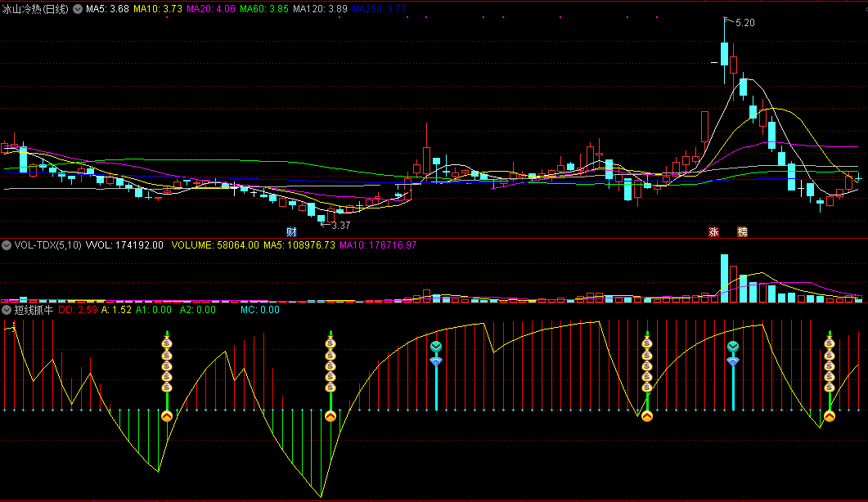This screenshot has width=868, height=502.
Task: Click the 短线抓牛 indicator name
Action: pos(34,310)
